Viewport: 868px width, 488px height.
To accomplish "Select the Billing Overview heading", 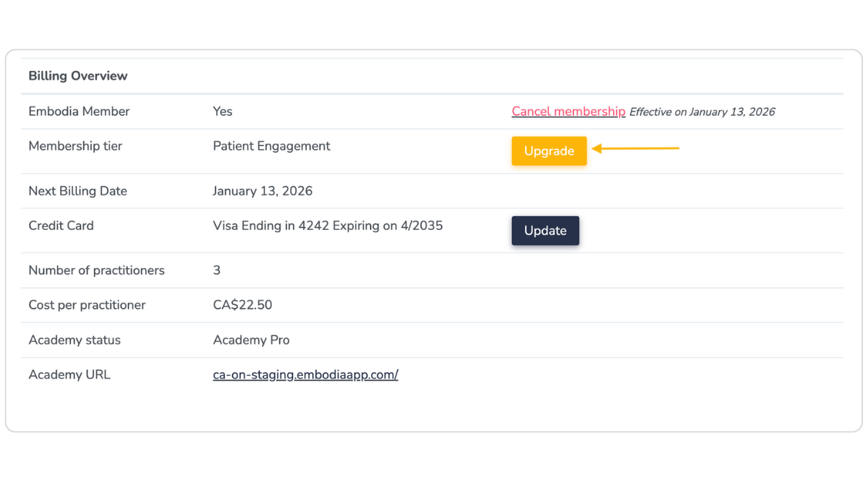I will pos(78,76).
